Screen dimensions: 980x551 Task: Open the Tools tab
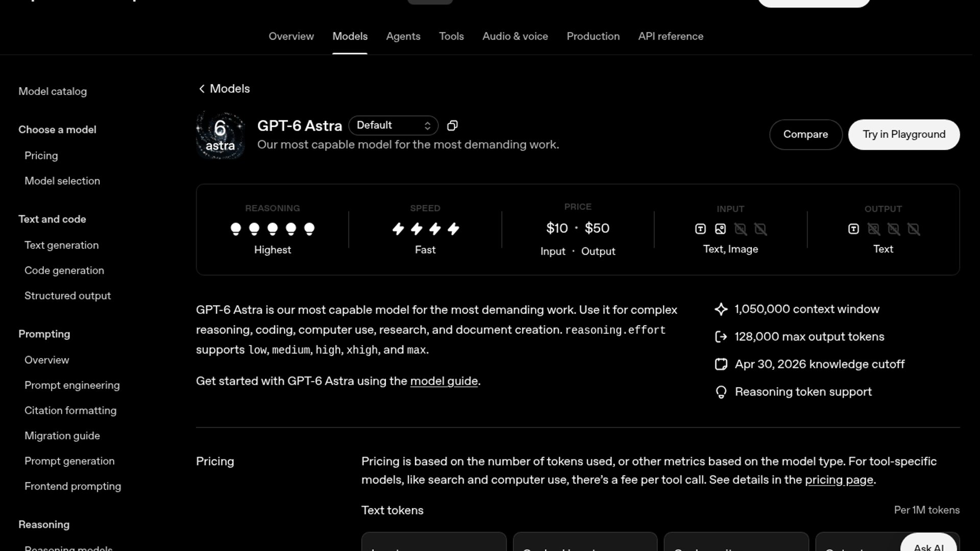[451, 36]
